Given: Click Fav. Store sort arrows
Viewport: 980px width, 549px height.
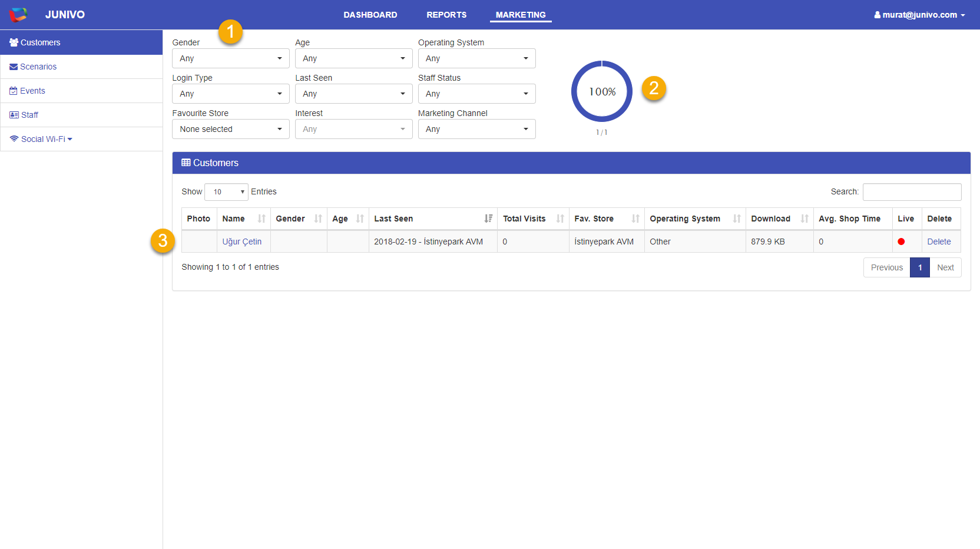Looking at the screenshot, I should [635, 219].
